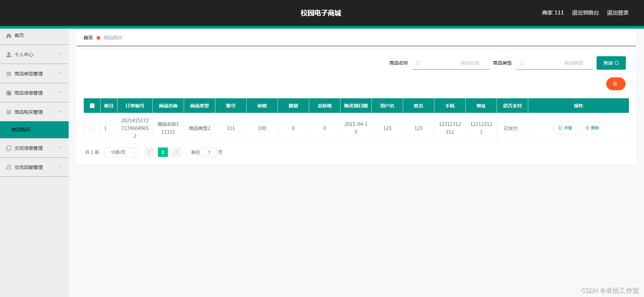Click 退出到前台 link

click(585, 13)
